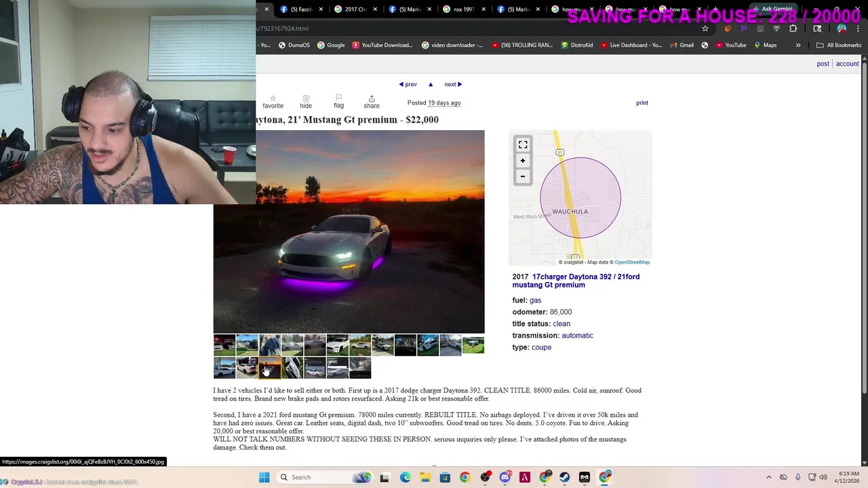Open the Gmail bookmark
This screenshot has width=868, height=488.
(x=682, y=45)
